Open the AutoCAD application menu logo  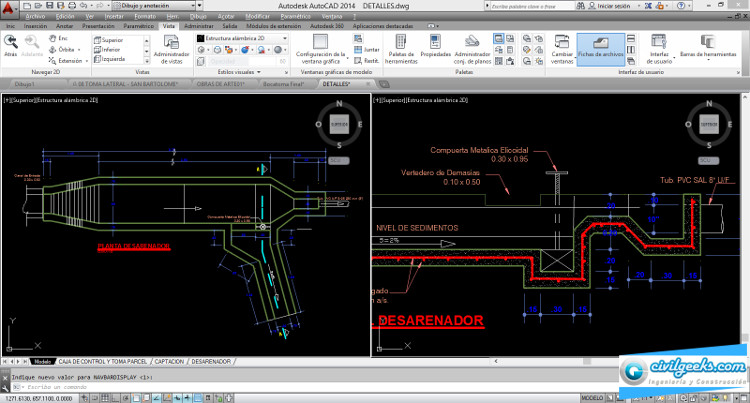click(x=9, y=8)
